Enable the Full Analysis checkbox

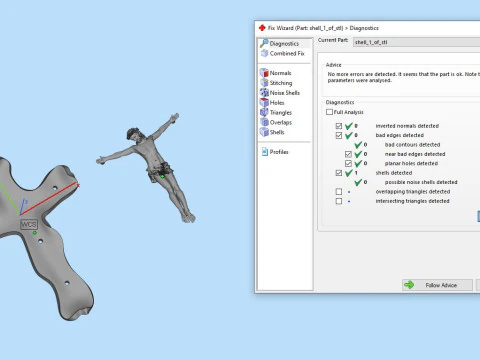coord(329,112)
